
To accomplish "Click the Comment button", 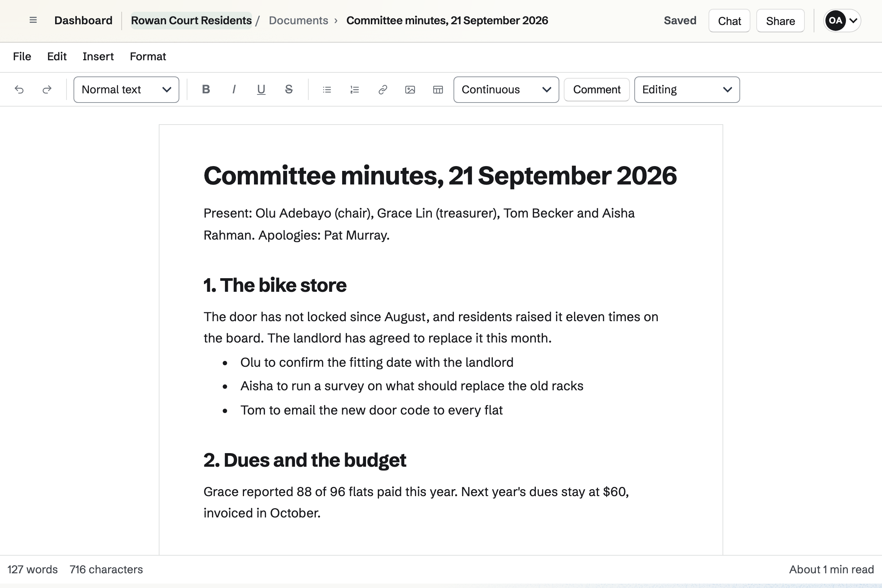I will (596, 90).
